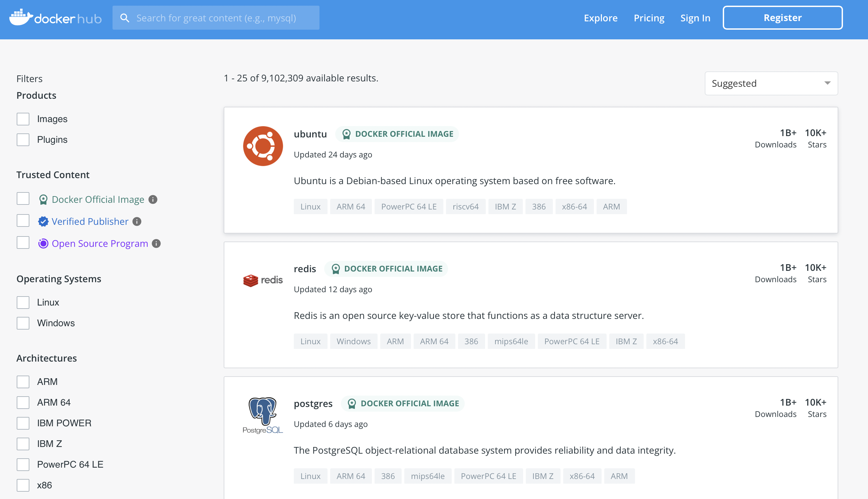Check the Verified Publisher filter

tap(23, 221)
